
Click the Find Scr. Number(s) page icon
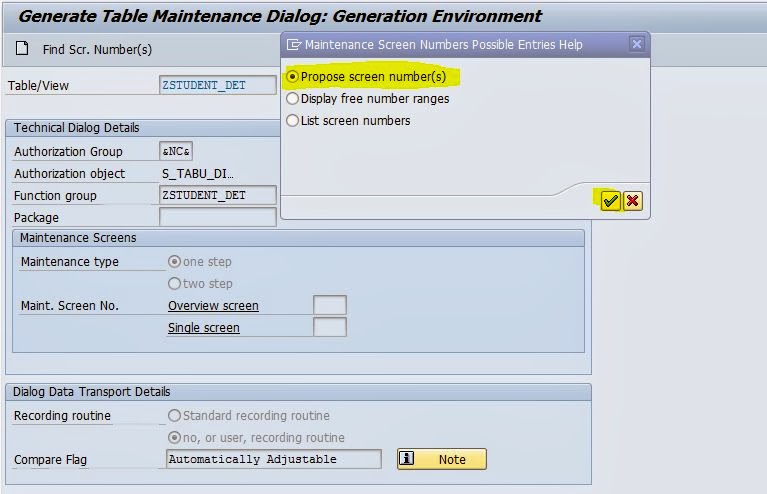click(x=23, y=49)
